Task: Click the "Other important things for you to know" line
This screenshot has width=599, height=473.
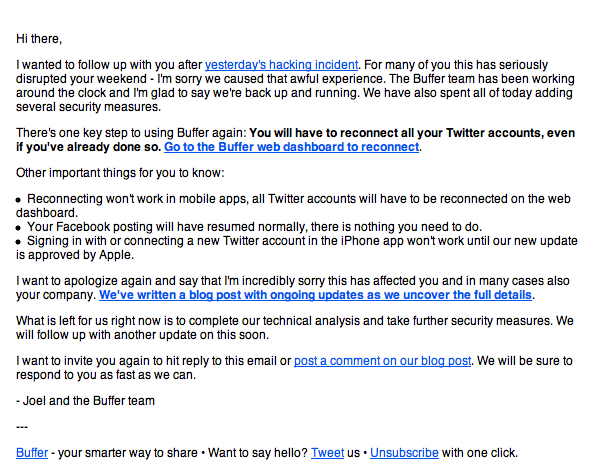Action: click(120, 173)
